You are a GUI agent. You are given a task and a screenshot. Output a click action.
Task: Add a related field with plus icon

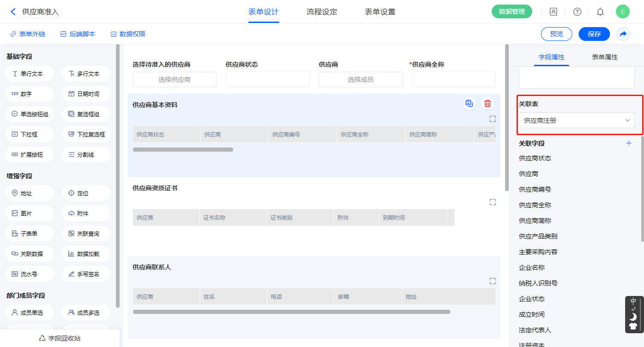[x=629, y=143]
